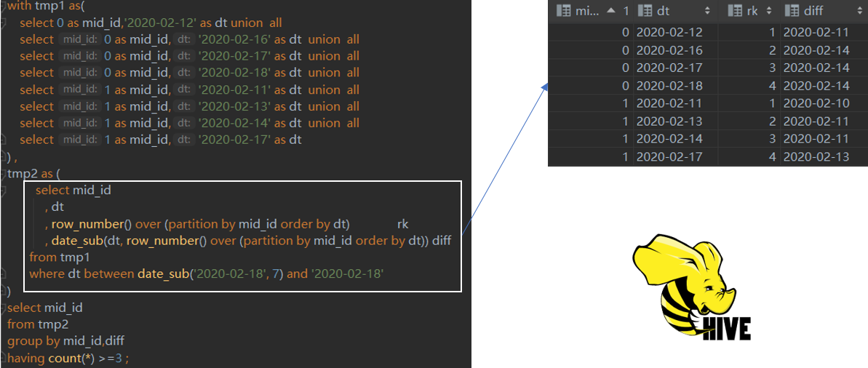Click on 'having count(*) >=3' line
The image size is (868, 368).
68,358
